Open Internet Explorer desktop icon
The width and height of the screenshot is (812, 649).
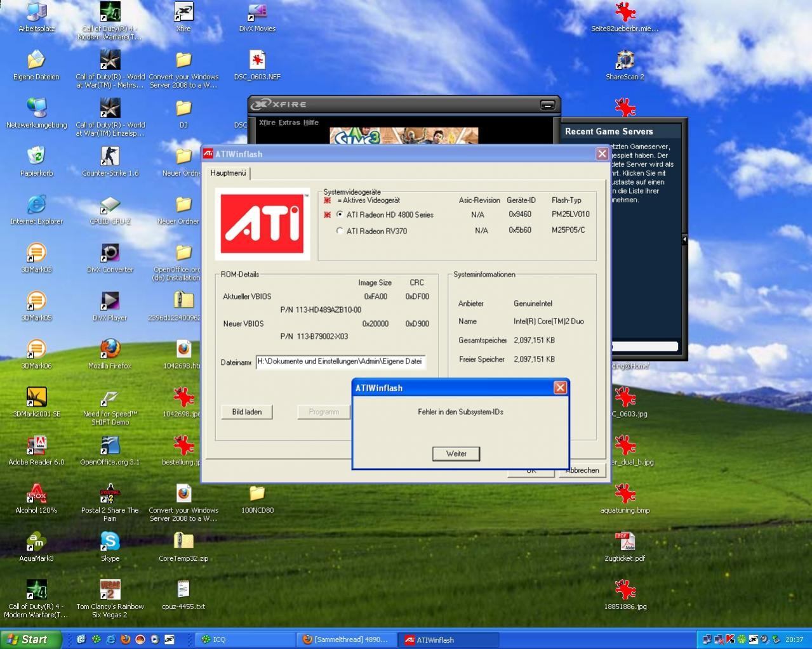pyautogui.click(x=36, y=210)
